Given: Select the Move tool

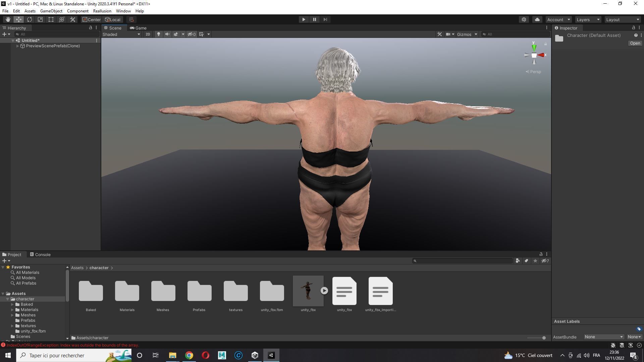Looking at the screenshot, I should 19,19.
